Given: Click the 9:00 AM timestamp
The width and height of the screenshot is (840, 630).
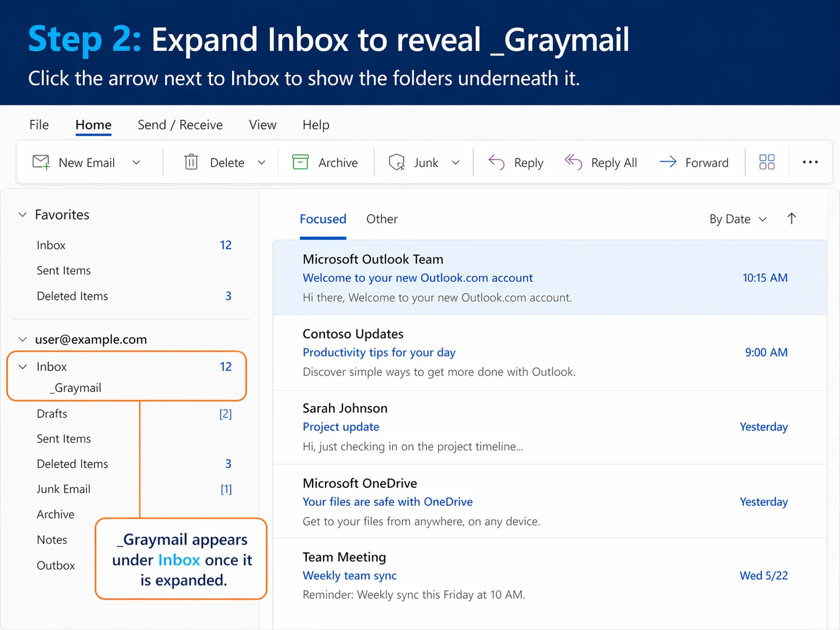Looking at the screenshot, I should pyautogui.click(x=766, y=353).
